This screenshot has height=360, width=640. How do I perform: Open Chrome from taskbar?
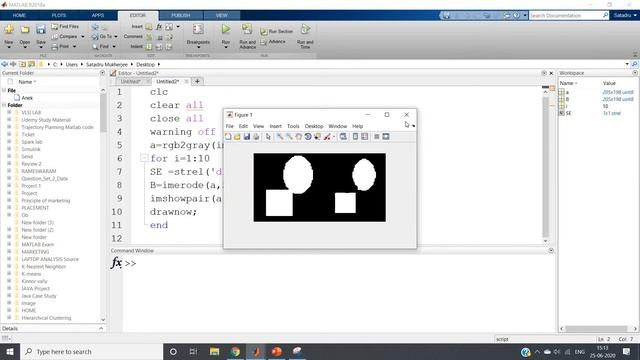[x=235, y=352]
